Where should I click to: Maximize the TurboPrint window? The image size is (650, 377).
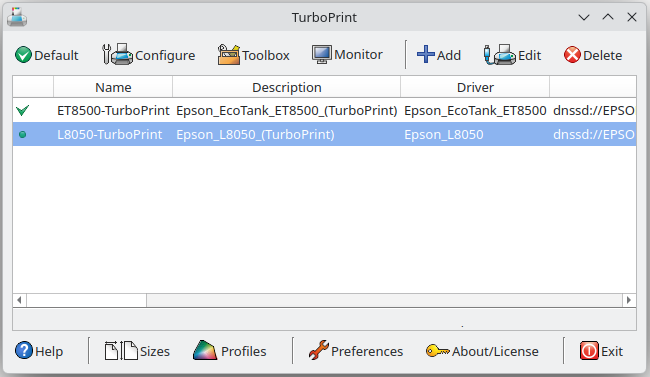608,17
